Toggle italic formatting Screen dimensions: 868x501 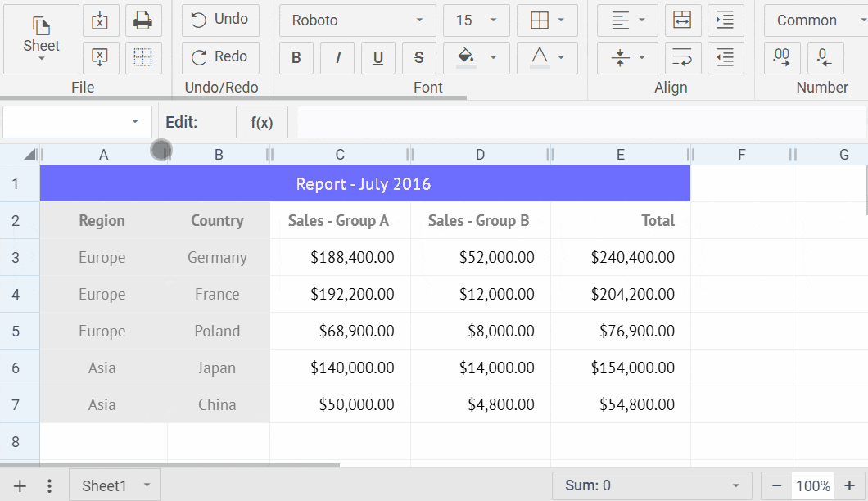tap(337, 57)
